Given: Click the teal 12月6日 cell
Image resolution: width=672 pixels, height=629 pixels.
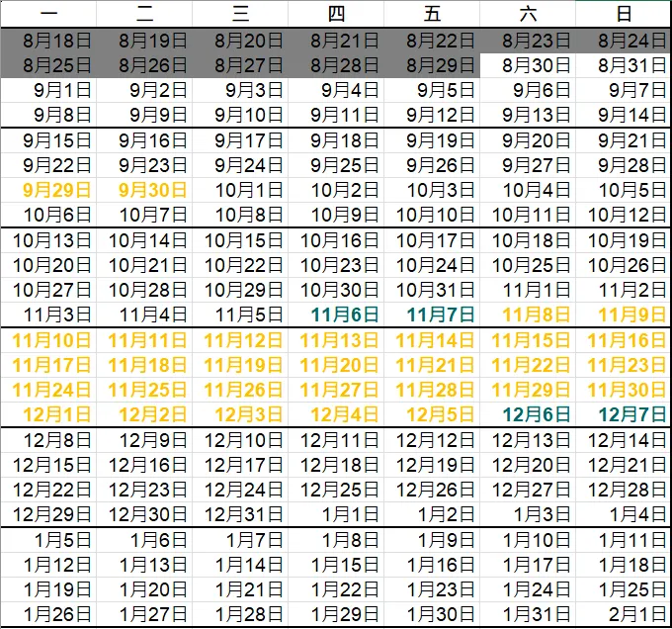Looking at the screenshot, I should coord(528,414).
